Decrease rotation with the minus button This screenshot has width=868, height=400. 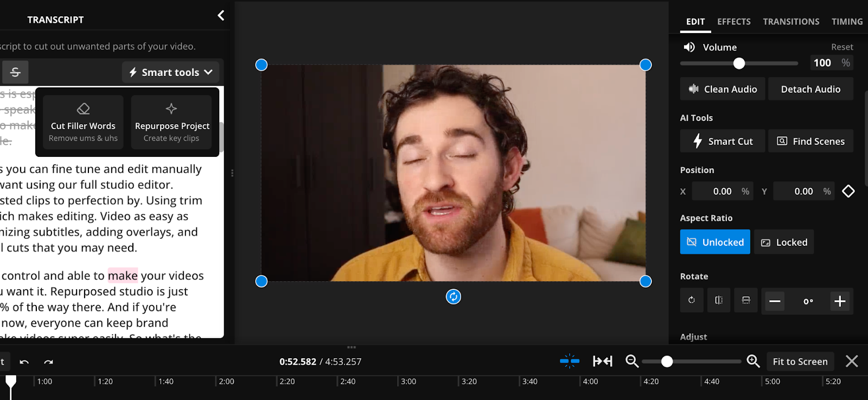coord(775,301)
